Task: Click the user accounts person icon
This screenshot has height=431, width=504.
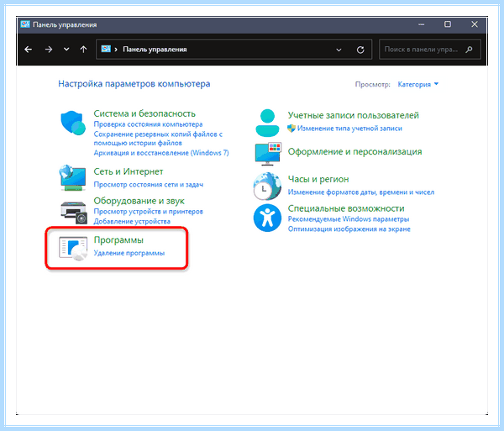Action: [267, 124]
